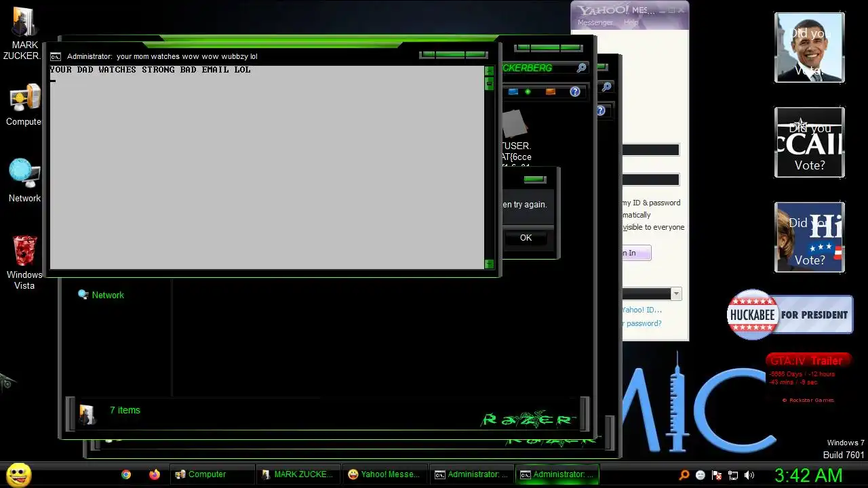Click the 7 items status text
Image resolution: width=868 pixels, height=488 pixels.
(125, 410)
